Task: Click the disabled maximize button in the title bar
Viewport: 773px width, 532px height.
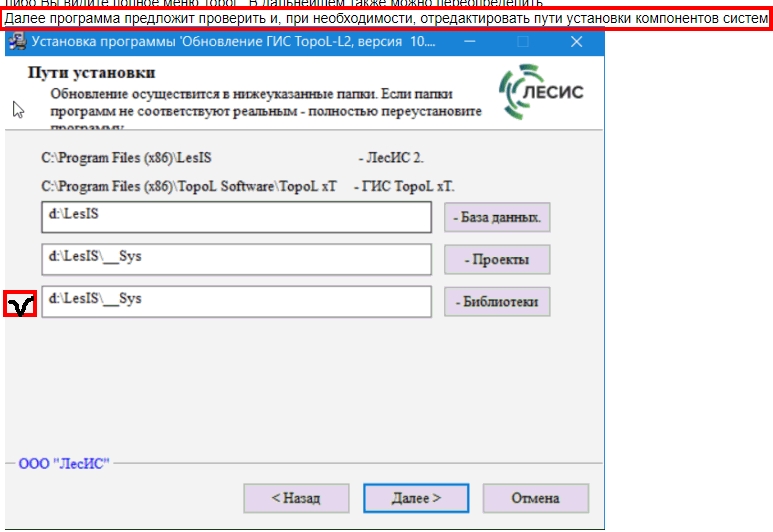Action: tap(523, 42)
